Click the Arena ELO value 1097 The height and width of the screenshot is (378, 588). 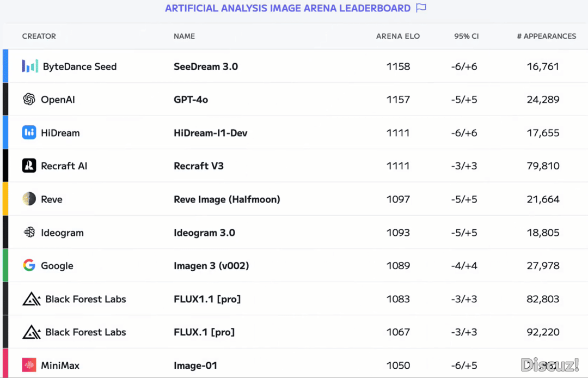click(x=398, y=199)
